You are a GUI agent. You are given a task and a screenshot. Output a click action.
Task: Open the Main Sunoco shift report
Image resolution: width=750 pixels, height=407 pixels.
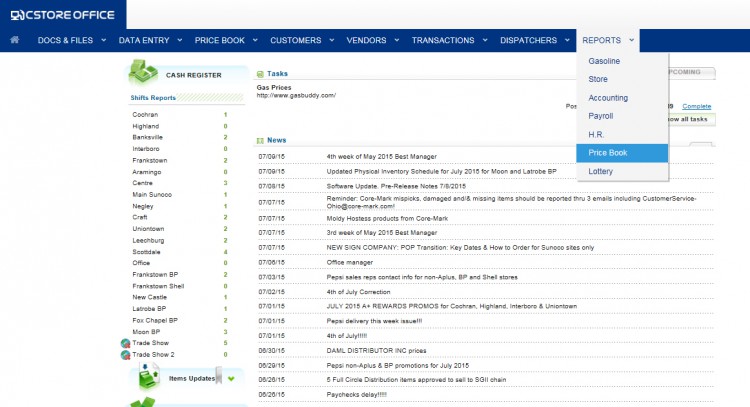tap(152, 195)
